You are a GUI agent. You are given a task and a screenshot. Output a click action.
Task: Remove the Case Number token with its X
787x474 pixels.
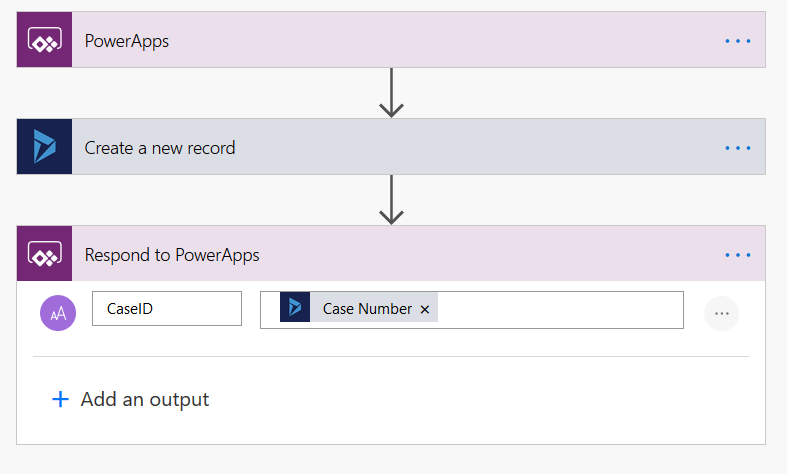(x=425, y=309)
